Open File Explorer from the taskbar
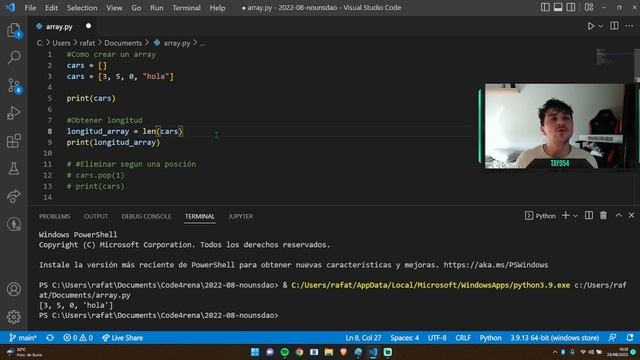The image size is (640, 360). [329, 352]
